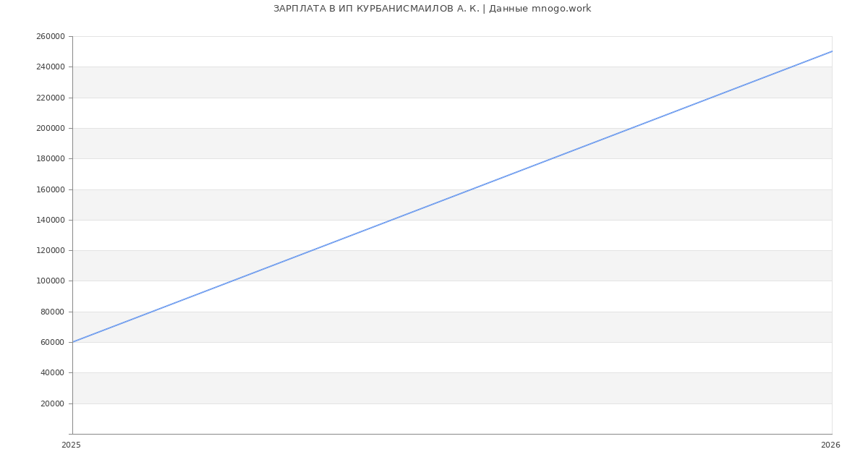
Task: Click the 100000 y-axis label
Action: tap(50, 281)
